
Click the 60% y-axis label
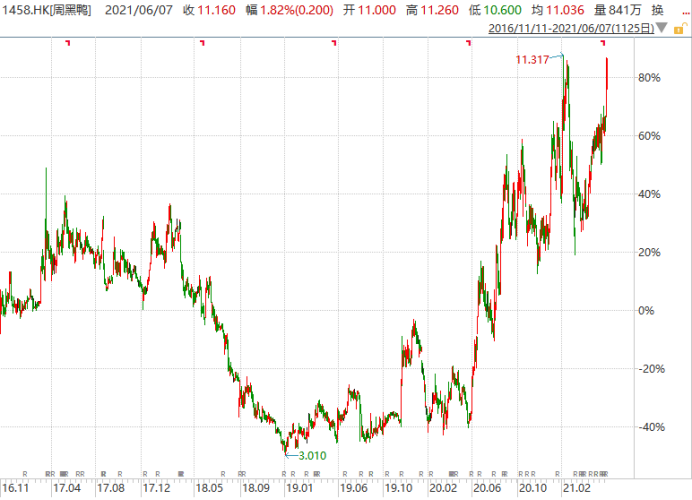[x=649, y=136]
